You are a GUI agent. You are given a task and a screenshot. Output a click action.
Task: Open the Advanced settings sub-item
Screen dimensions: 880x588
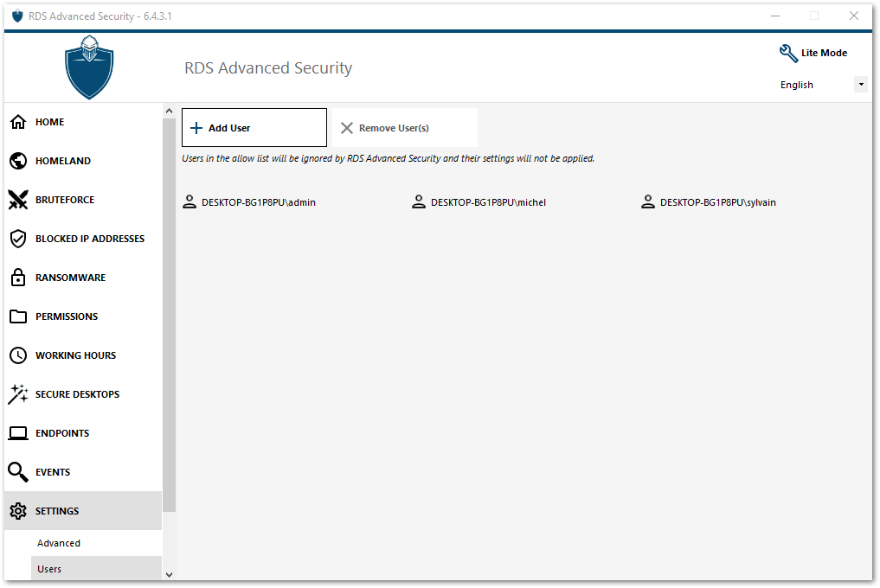pyautogui.click(x=96, y=543)
